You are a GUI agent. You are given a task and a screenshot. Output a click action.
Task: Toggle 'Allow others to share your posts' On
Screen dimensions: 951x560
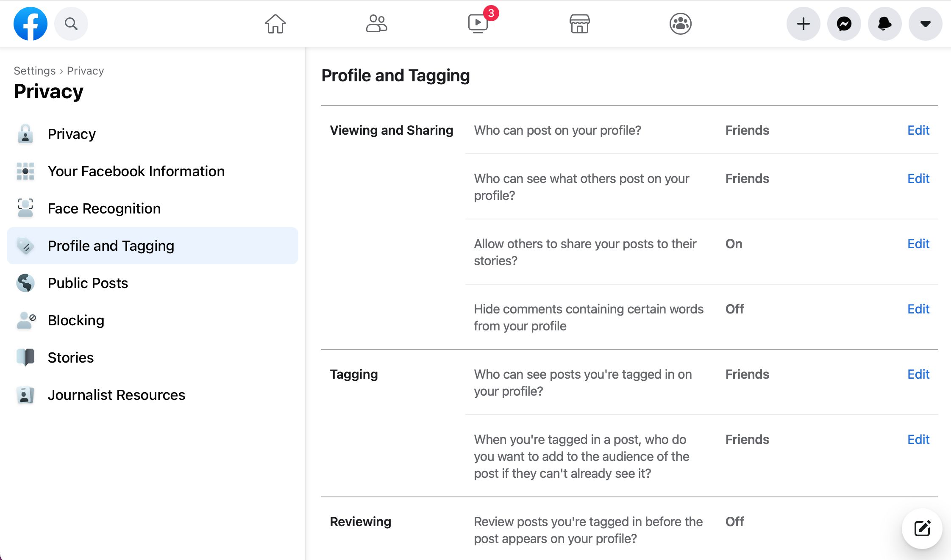pyautogui.click(x=918, y=243)
